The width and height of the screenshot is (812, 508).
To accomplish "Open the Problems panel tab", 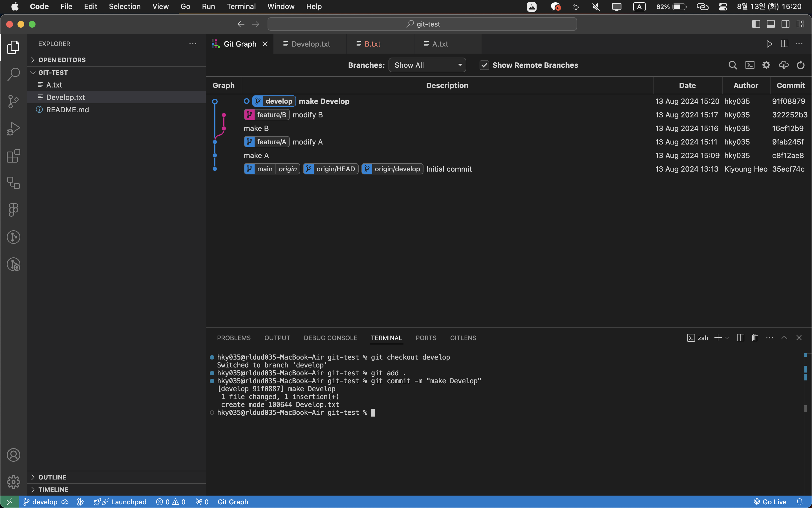I will [x=233, y=338].
